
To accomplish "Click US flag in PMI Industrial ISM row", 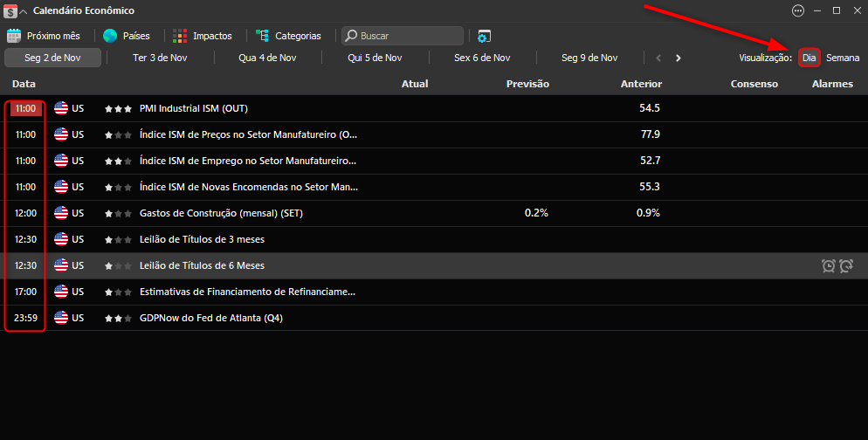I will tap(61, 108).
